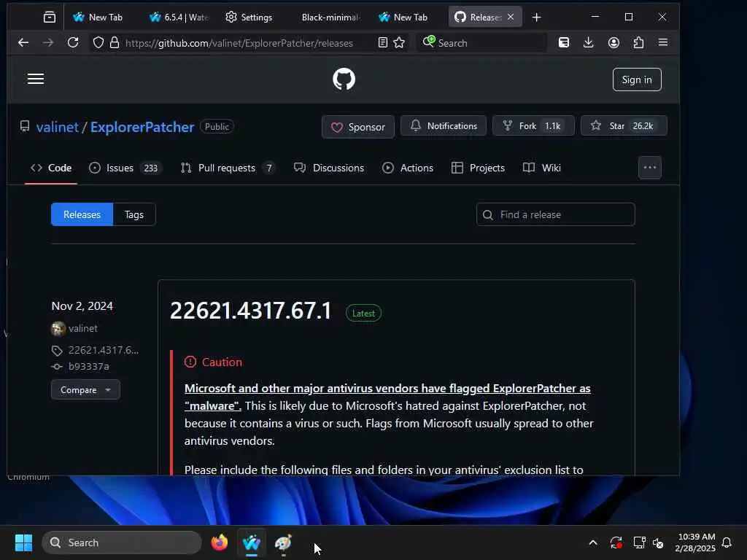This screenshot has width=747, height=560.
Task: Switch to the Code tab
Action: (x=51, y=168)
